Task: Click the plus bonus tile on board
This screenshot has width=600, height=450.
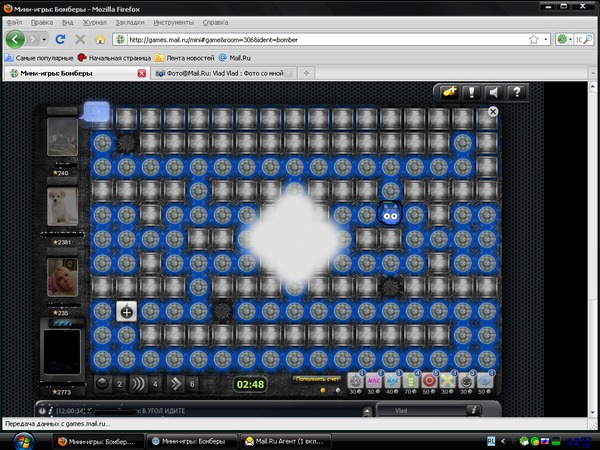Action: (127, 311)
